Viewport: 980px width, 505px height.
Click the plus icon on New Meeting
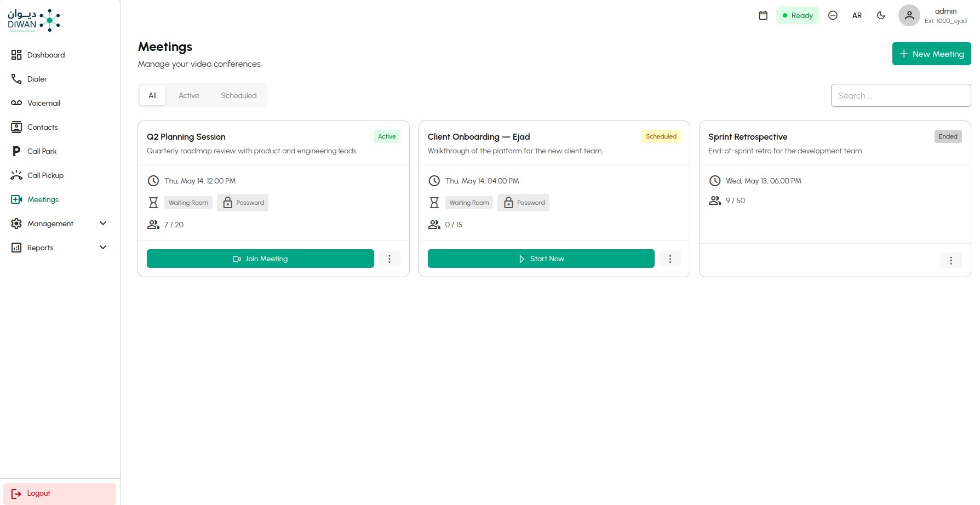pos(904,54)
